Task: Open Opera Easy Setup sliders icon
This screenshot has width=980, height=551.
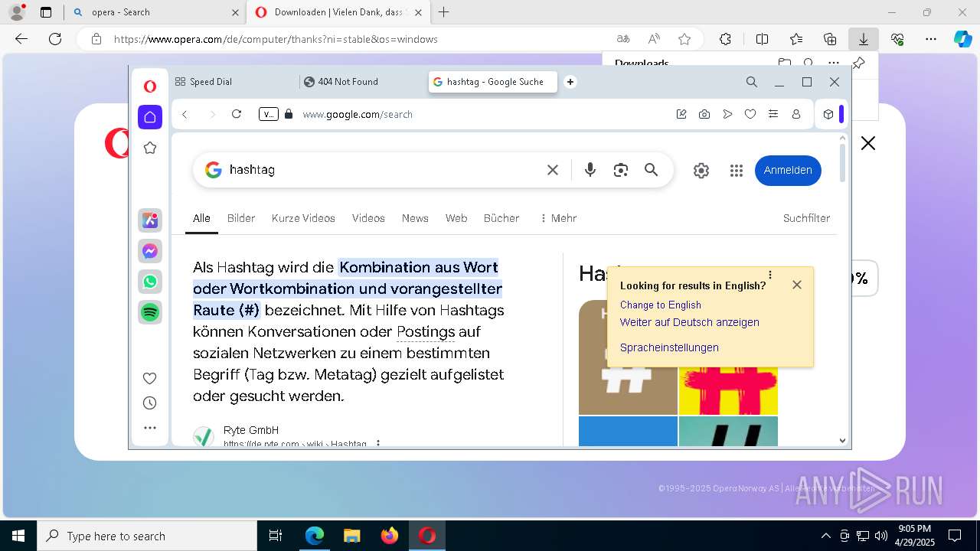Action: pyautogui.click(x=773, y=114)
